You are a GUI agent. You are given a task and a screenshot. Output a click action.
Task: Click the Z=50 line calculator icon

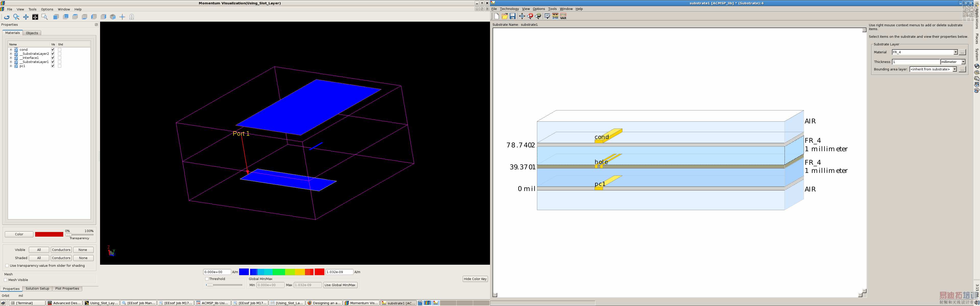click(x=555, y=16)
